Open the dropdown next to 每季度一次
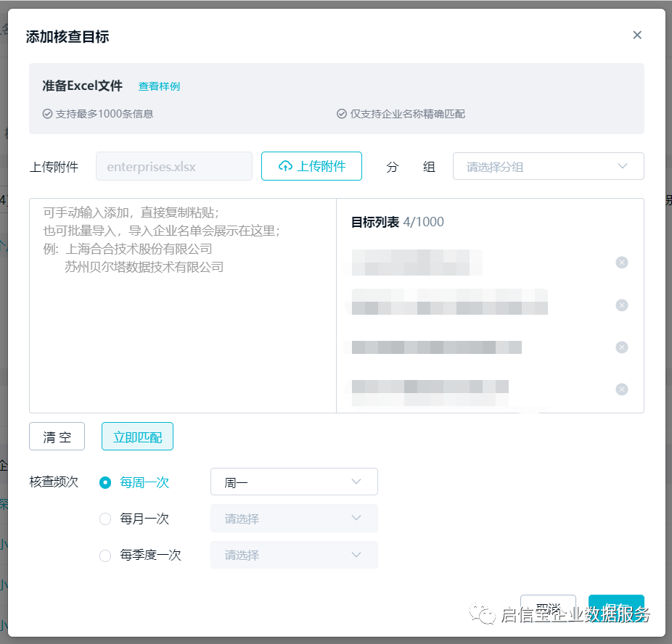The image size is (672, 644). pyautogui.click(x=293, y=556)
